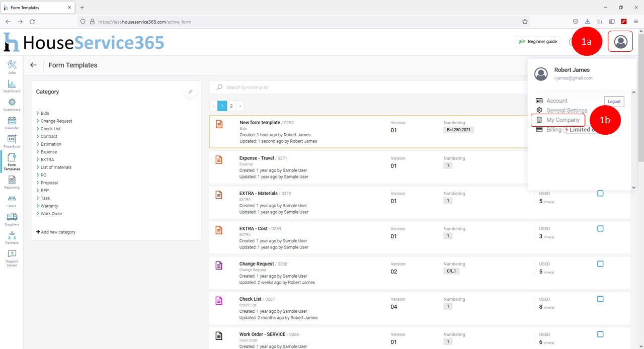Open the Price Book in sidebar
This screenshot has height=349, width=644.
pyautogui.click(x=12, y=142)
